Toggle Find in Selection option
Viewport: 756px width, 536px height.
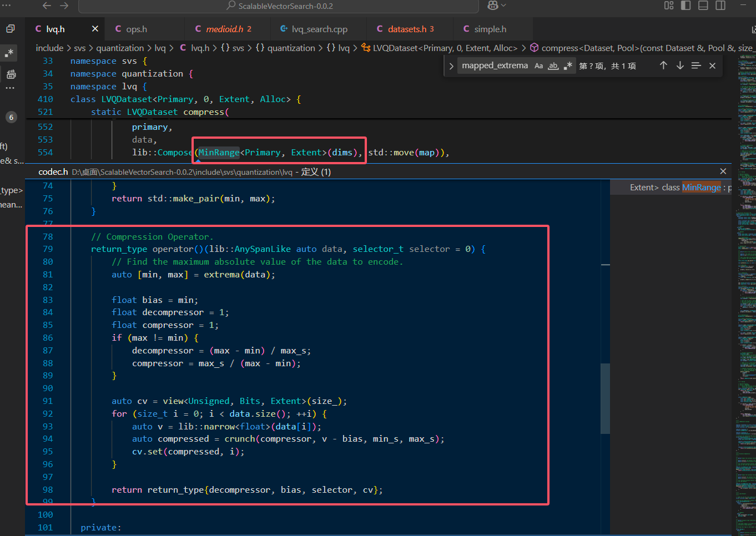[696, 65]
